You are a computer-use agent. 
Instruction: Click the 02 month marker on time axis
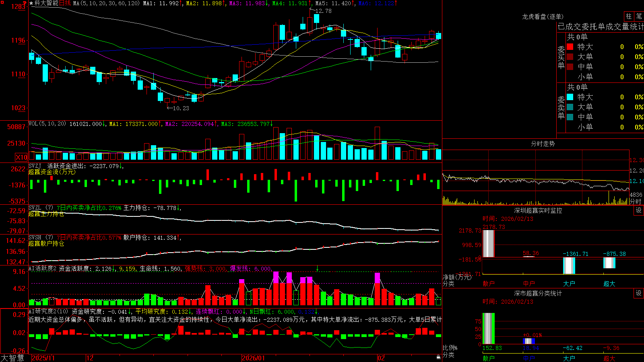point(381,358)
